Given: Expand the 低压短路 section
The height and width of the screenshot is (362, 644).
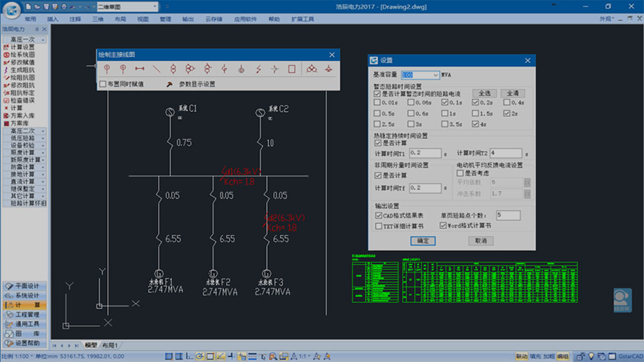Looking at the screenshot, I should [24, 138].
